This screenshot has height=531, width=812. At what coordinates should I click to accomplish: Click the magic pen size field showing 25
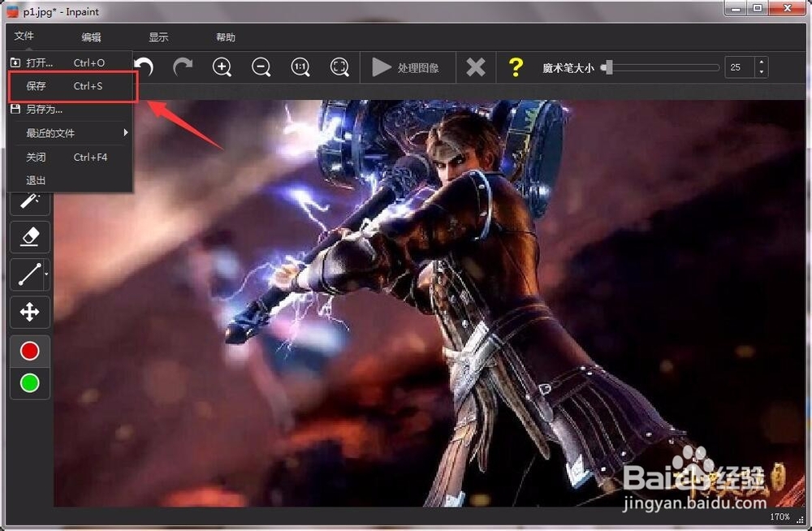(x=740, y=67)
